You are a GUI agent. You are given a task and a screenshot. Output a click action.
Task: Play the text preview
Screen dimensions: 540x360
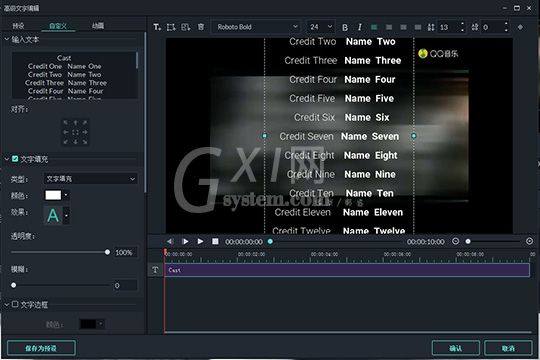click(x=200, y=241)
